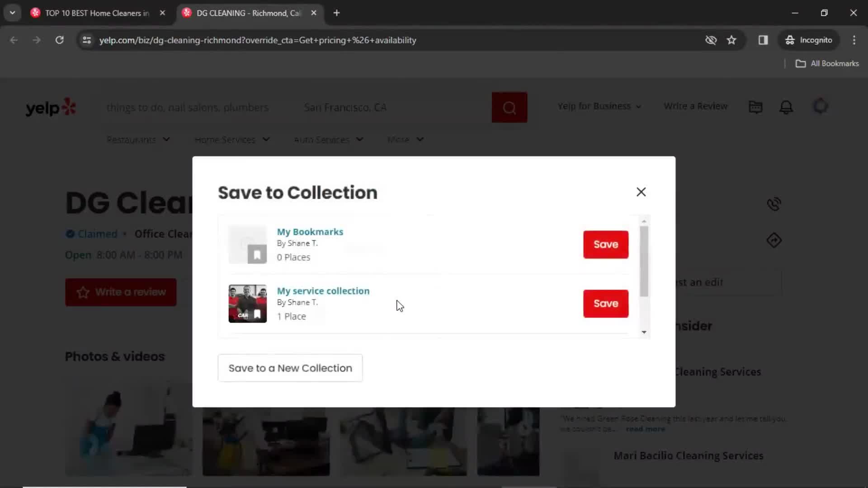The image size is (868, 488).
Task: Save DG Cleaning to My service collection
Action: click(x=606, y=303)
